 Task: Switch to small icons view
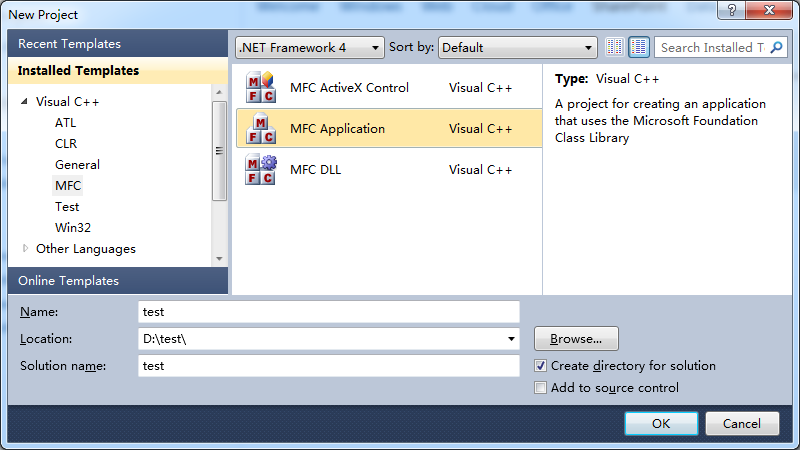coord(615,47)
